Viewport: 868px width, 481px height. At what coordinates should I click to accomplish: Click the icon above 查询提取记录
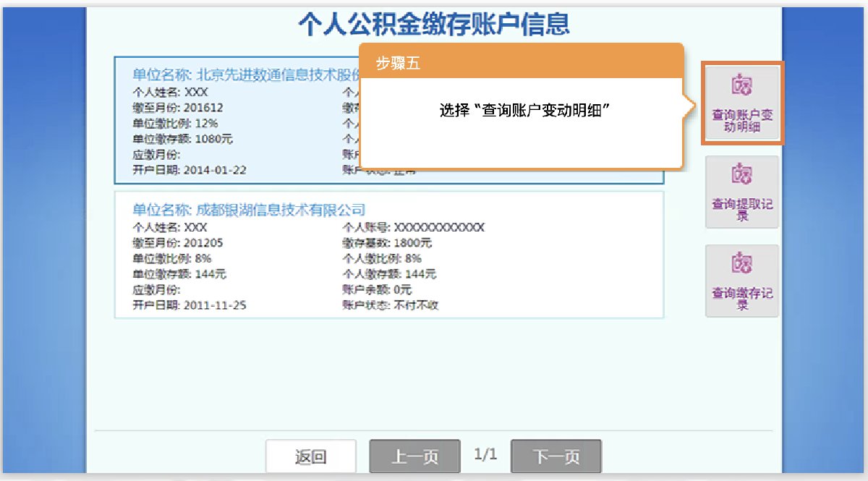click(x=741, y=174)
